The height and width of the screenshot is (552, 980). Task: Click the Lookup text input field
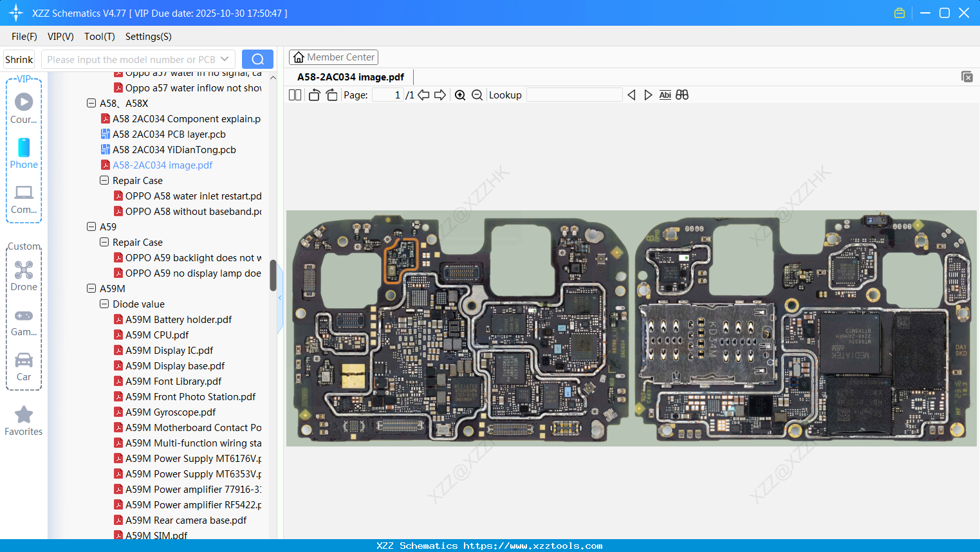574,95
